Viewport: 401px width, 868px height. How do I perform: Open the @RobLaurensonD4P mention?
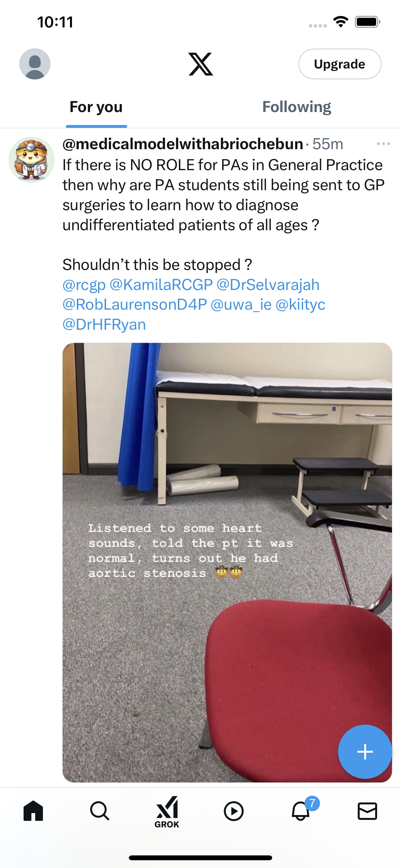[x=135, y=305]
